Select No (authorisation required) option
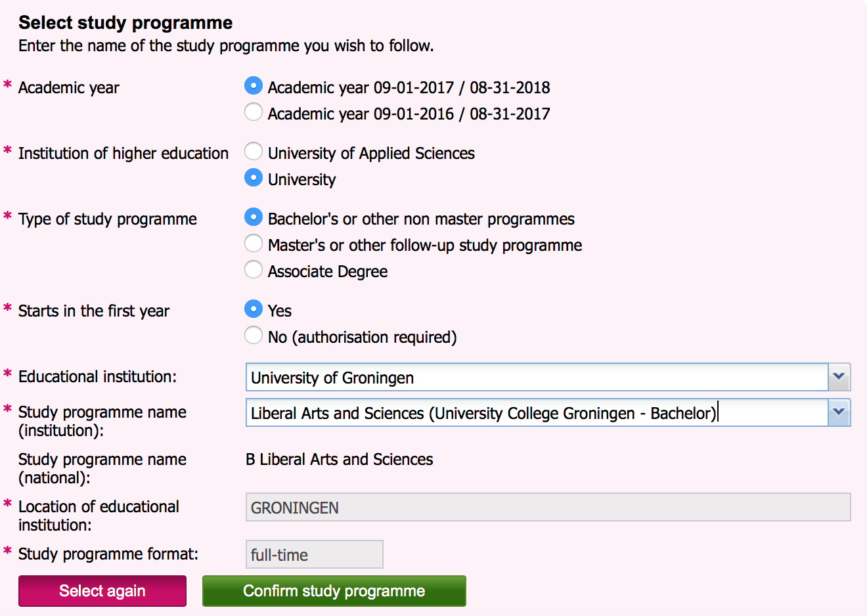The height and width of the screenshot is (616, 867). 254,336
